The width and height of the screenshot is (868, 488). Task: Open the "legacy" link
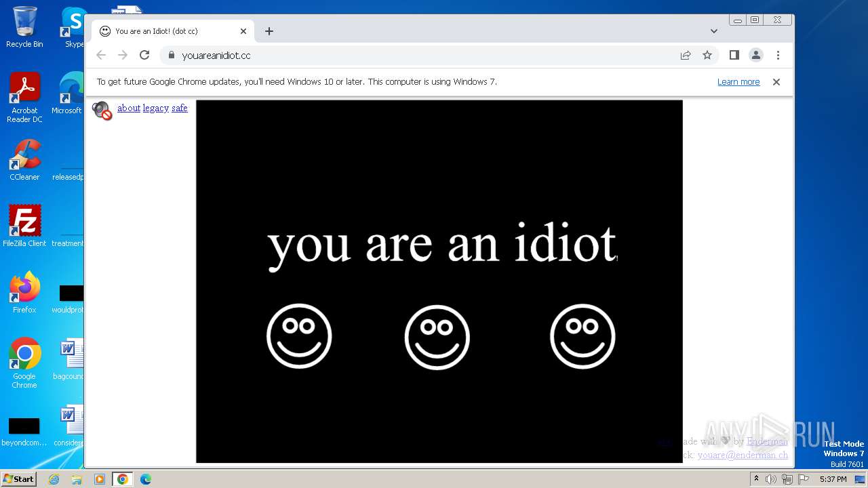point(156,108)
